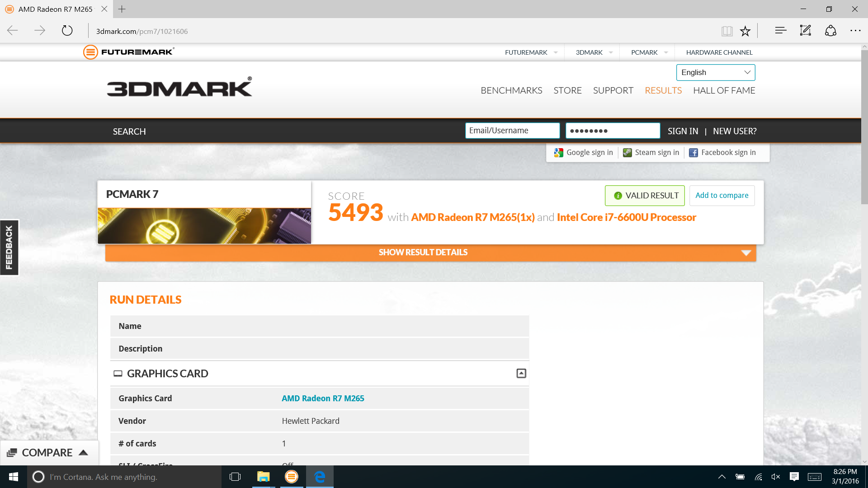Refresh the page with reload icon
868x488 pixels.
pos(67,31)
